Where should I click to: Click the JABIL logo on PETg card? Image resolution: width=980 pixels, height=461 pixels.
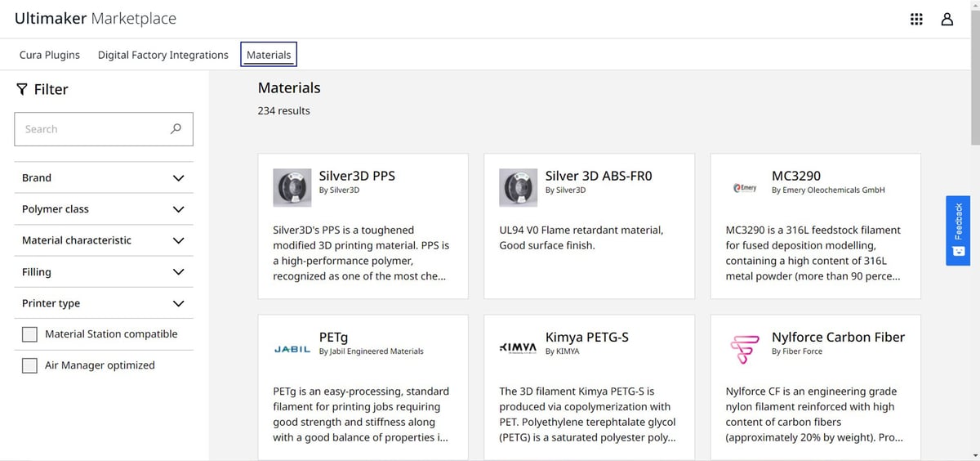(292, 349)
